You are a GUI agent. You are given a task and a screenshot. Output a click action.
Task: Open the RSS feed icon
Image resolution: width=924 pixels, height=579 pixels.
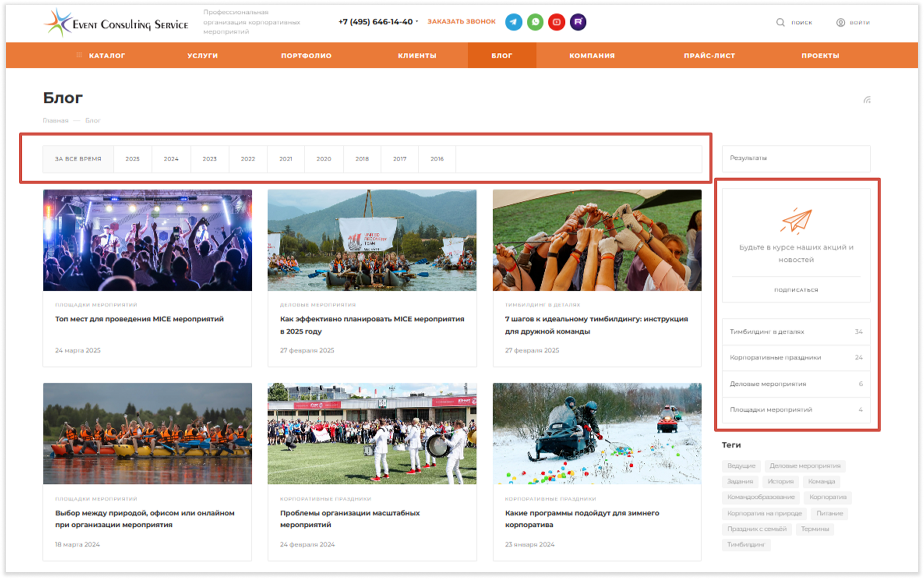pyautogui.click(x=867, y=100)
